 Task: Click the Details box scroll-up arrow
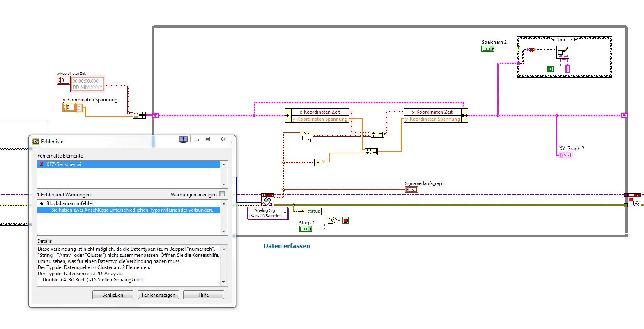click(x=224, y=249)
